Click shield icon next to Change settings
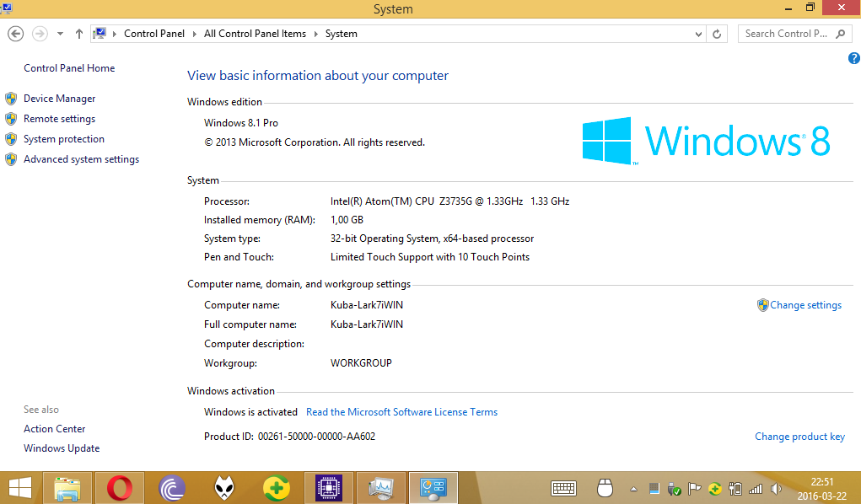 tap(762, 305)
